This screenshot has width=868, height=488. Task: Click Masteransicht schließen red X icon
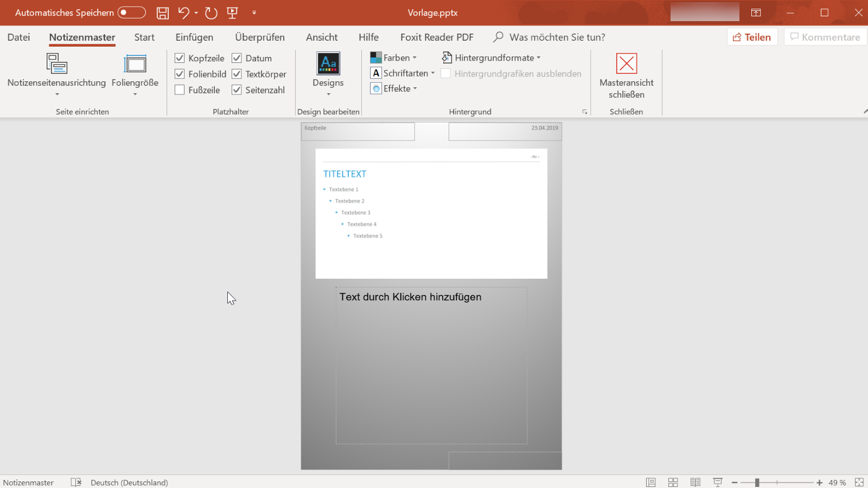pos(626,64)
